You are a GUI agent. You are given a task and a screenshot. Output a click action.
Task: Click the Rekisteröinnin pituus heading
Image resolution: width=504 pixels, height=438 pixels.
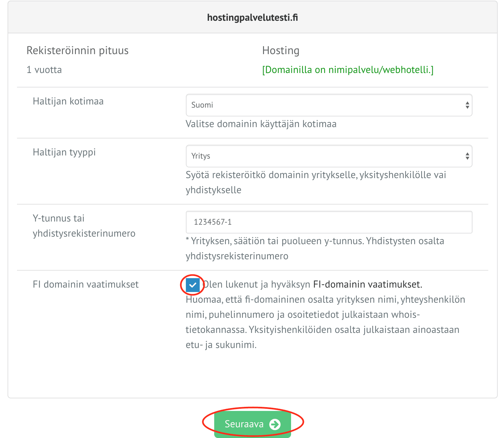click(77, 50)
